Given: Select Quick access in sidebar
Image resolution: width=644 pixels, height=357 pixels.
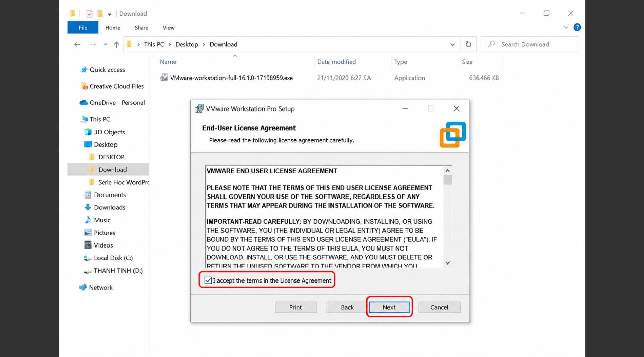Looking at the screenshot, I should (x=107, y=70).
